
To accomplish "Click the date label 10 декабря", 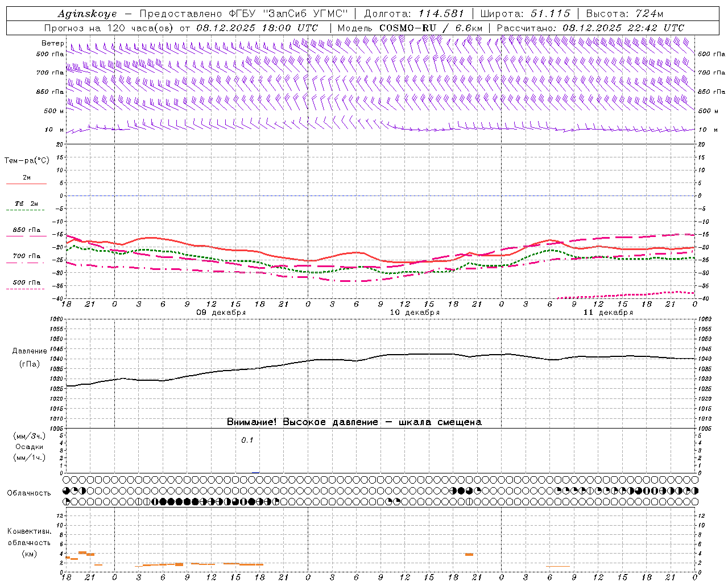I will (x=415, y=313).
